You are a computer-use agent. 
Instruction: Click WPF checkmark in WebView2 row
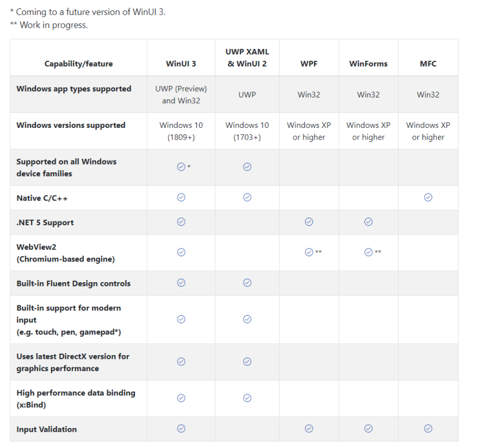click(309, 252)
